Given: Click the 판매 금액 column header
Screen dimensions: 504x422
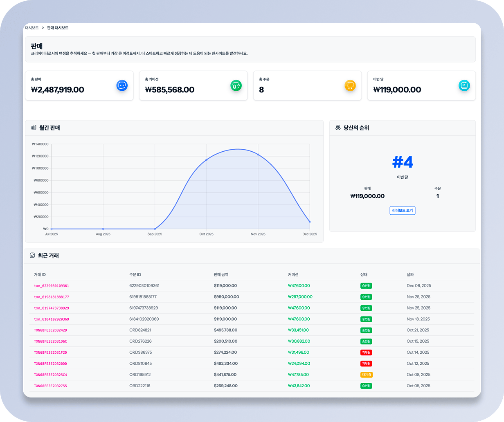Looking at the screenshot, I should pyautogui.click(x=224, y=274).
